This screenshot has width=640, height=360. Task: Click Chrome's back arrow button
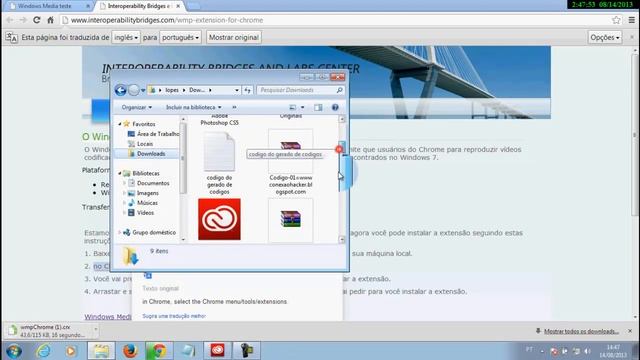pyautogui.click(x=10, y=20)
